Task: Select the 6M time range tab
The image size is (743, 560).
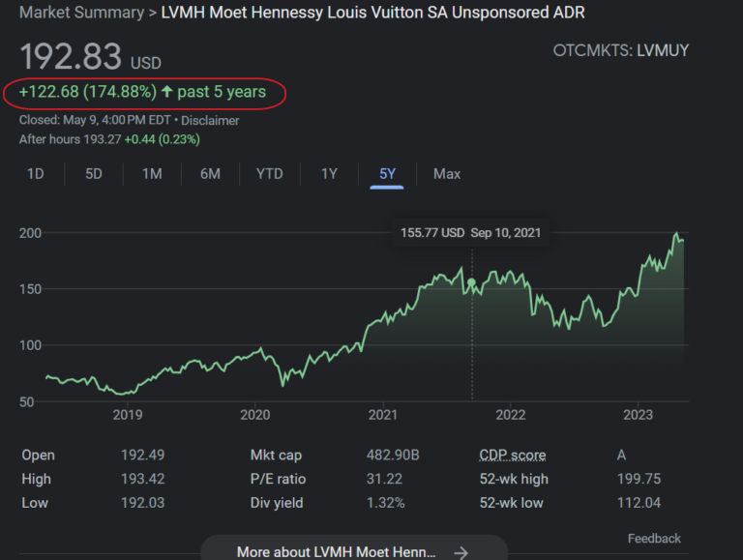Action: click(210, 174)
